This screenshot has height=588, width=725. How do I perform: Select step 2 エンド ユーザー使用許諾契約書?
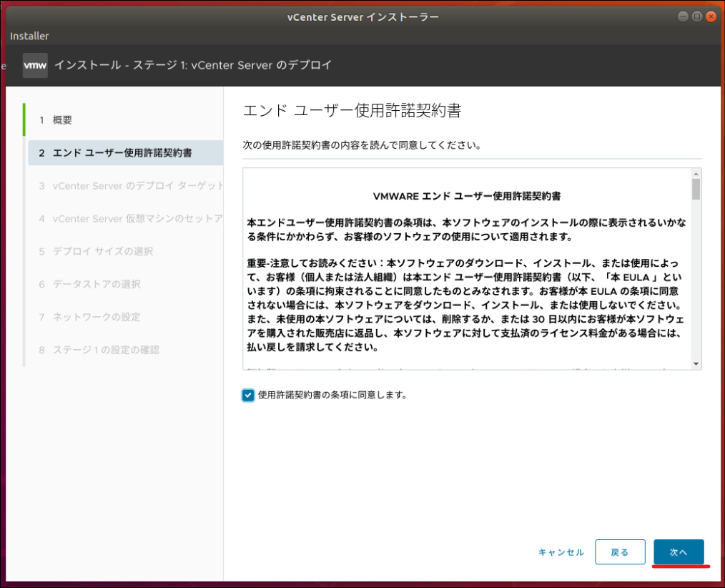point(126,153)
